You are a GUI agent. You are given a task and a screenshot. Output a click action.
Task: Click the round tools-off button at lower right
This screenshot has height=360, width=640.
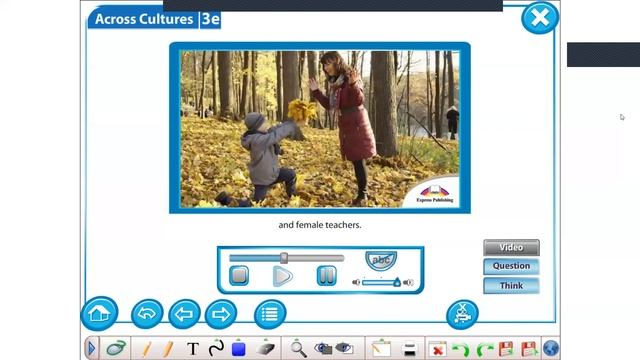(462, 314)
